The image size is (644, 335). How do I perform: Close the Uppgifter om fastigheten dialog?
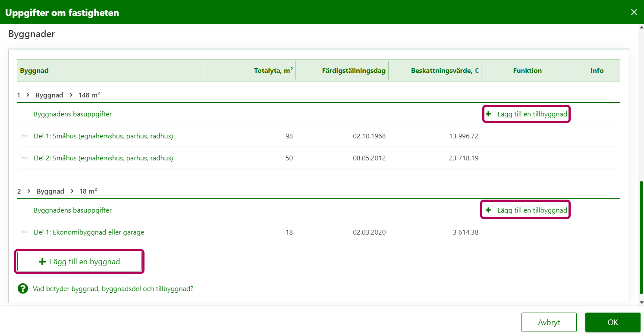pos(634,12)
